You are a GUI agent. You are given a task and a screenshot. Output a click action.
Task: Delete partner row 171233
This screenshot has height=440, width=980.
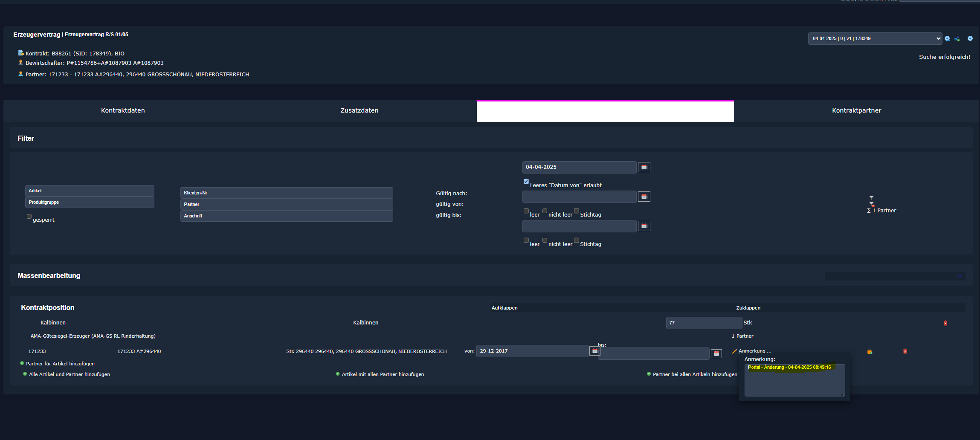click(x=905, y=351)
